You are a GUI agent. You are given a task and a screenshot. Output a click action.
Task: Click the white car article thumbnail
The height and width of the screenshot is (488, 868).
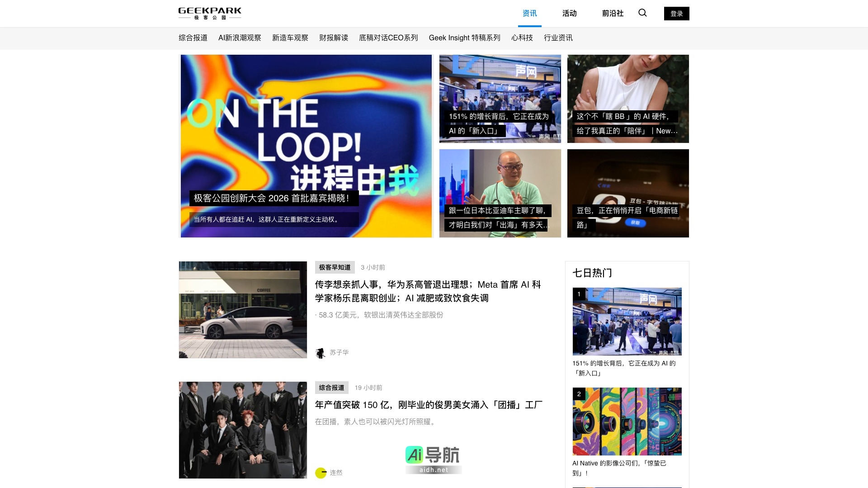[243, 310]
